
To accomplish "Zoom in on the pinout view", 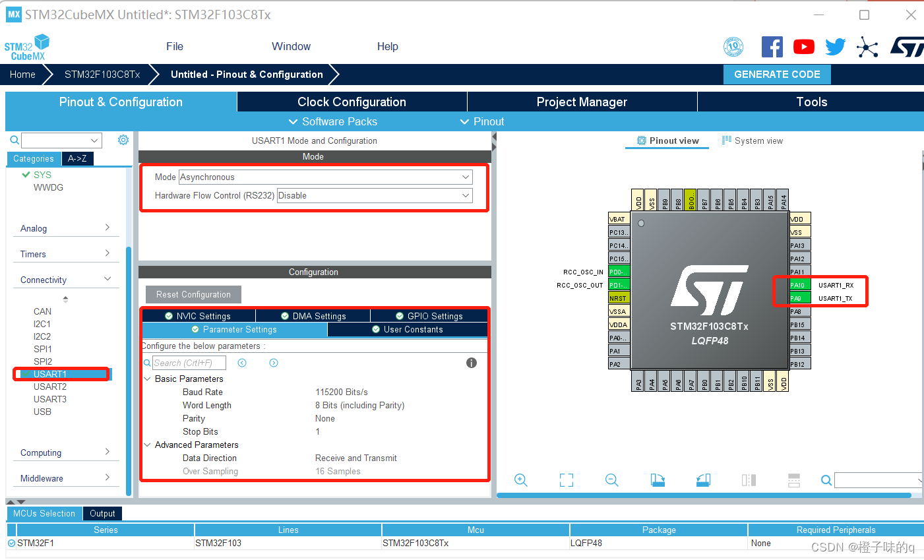I will 521,480.
